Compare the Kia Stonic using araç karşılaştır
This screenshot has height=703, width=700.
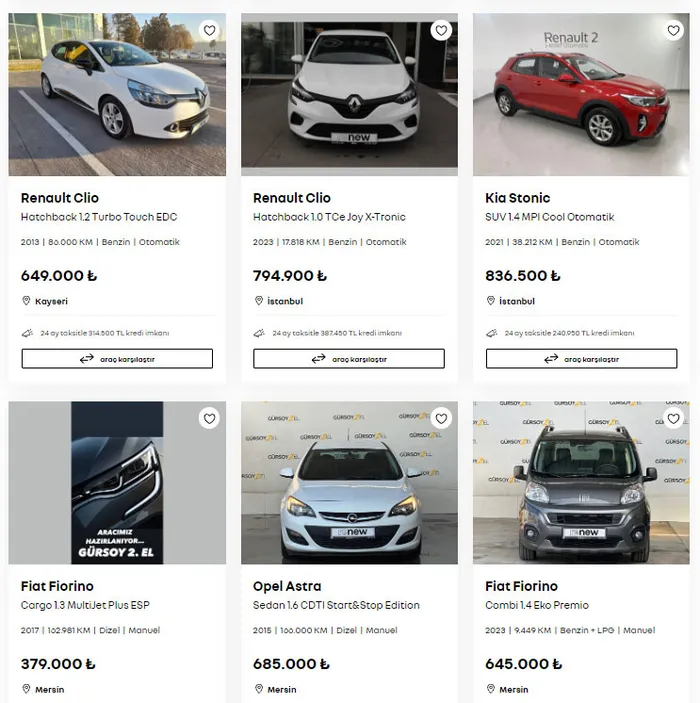pos(582,359)
